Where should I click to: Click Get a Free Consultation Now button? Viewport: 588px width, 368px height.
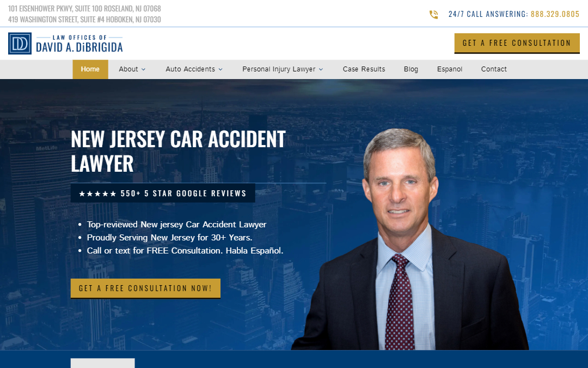145,288
